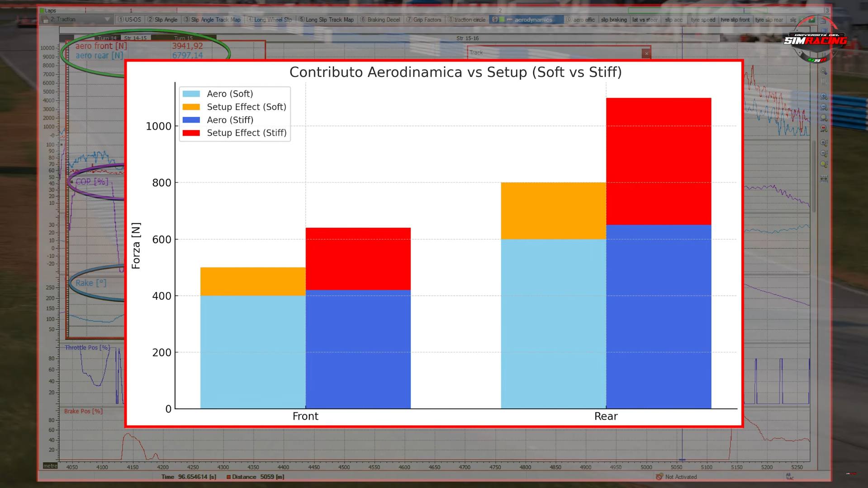Switch to the aero effic tab
868x488 pixels.
581,19
